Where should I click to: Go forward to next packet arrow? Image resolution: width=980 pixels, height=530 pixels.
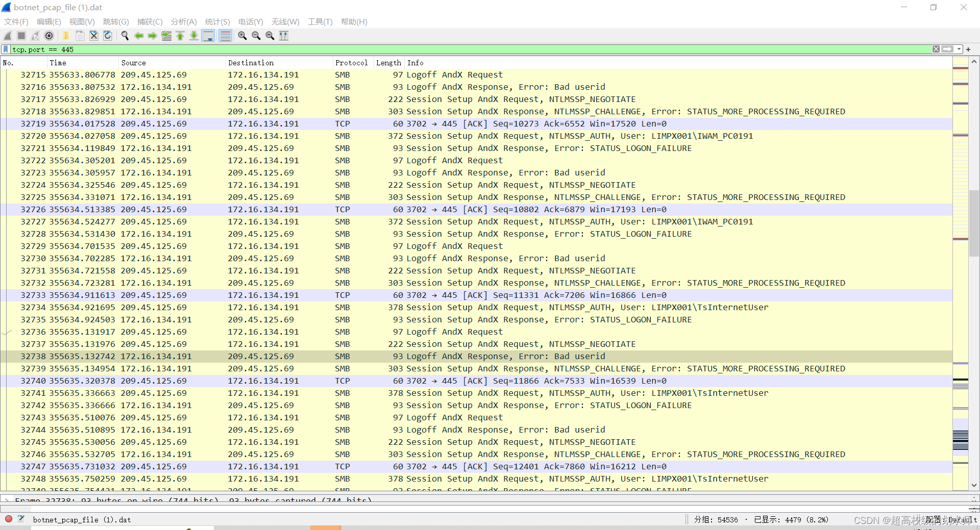[x=152, y=36]
